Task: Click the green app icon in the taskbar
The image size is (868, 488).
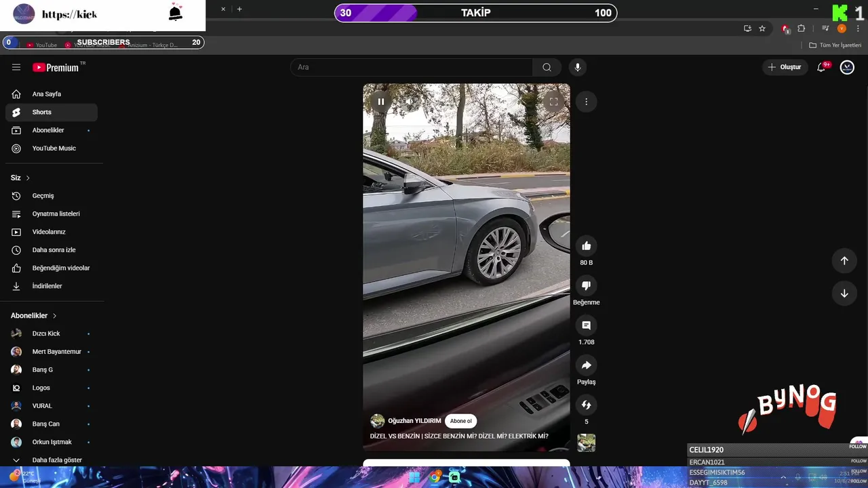Action: [454, 477]
